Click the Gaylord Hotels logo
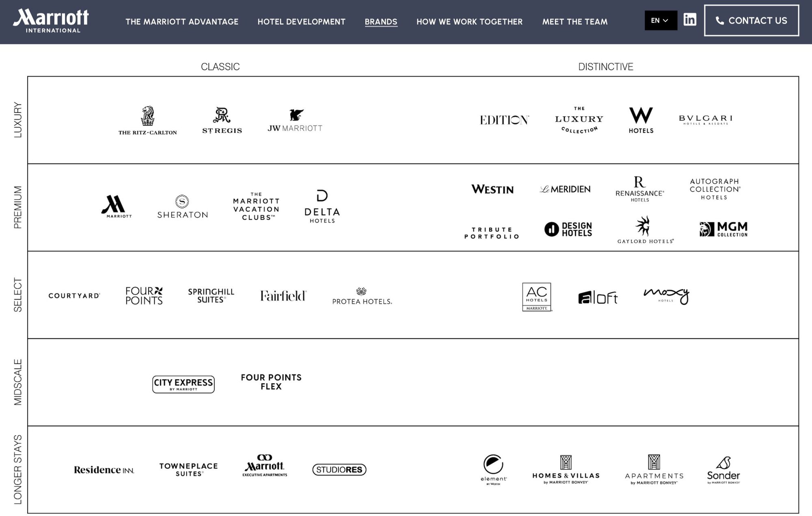812x516 pixels. tap(645, 230)
